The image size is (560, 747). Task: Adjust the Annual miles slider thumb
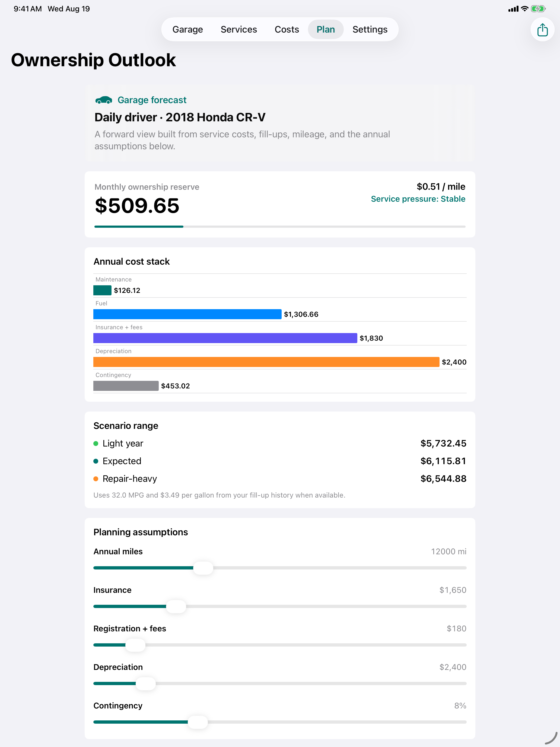pos(203,568)
